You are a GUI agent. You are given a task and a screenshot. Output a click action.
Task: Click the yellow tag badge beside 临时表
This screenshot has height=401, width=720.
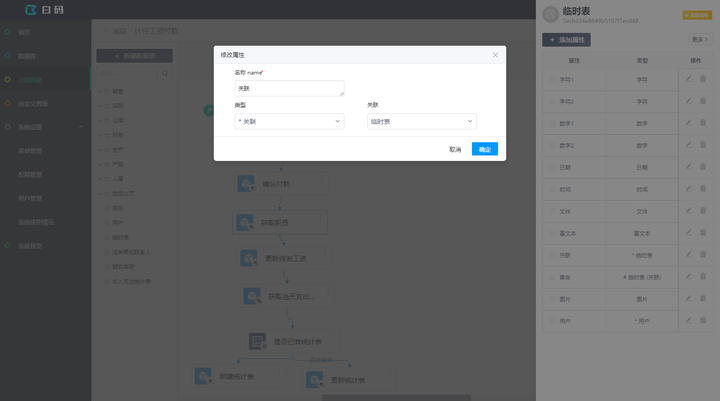click(697, 15)
